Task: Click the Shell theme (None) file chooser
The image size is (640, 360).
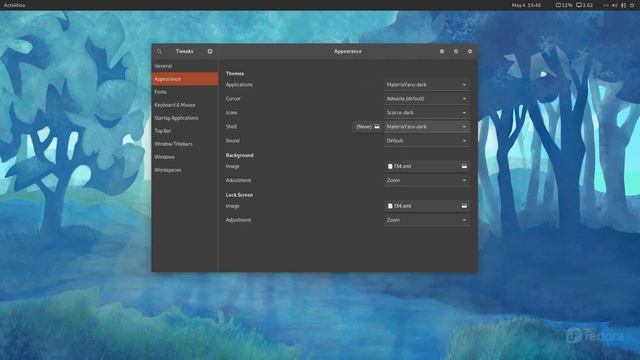Action: tap(367, 127)
